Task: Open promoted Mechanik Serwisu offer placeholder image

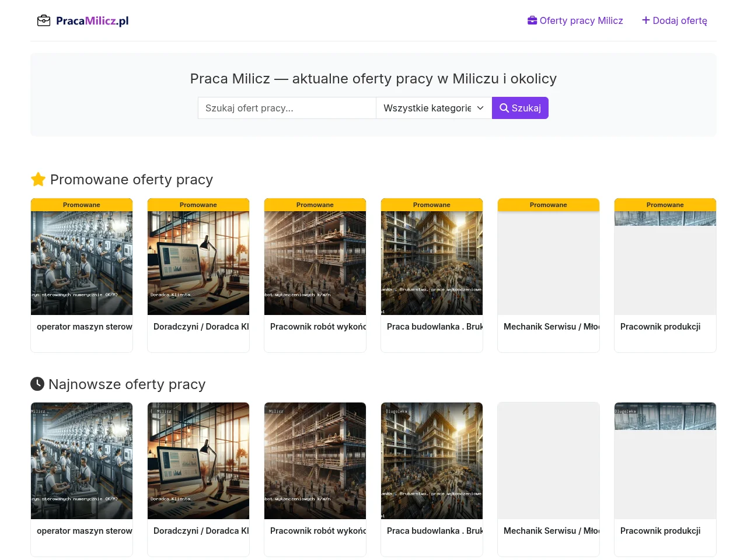Action: pyautogui.click(x=549, y=263)
